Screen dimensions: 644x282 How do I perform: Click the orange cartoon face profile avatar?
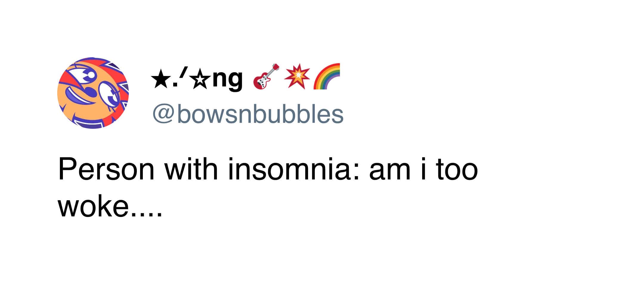(93, 93)
